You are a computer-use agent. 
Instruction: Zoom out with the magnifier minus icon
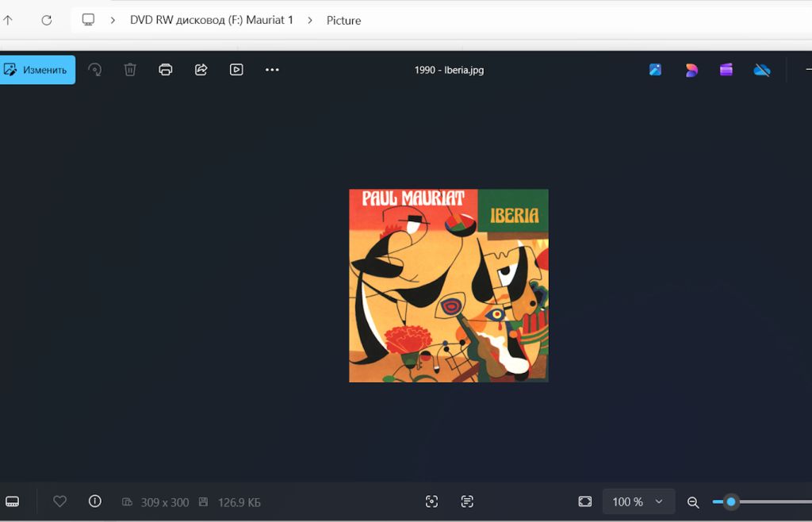pyautogui.click(x=693, y=502)
